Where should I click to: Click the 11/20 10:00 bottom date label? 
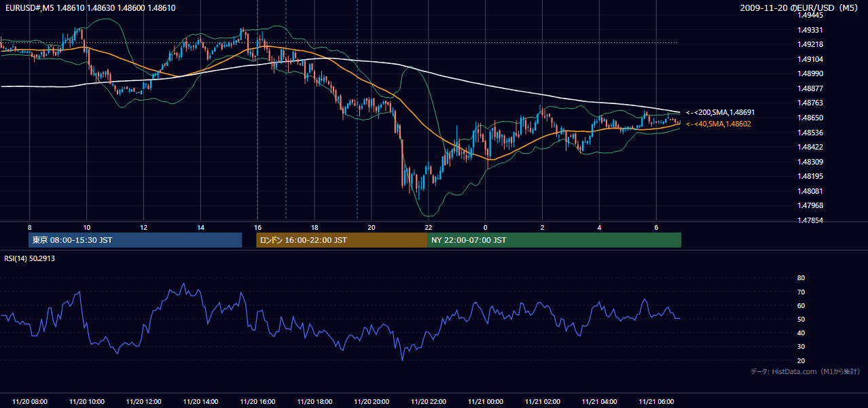[x=87, y=402]
